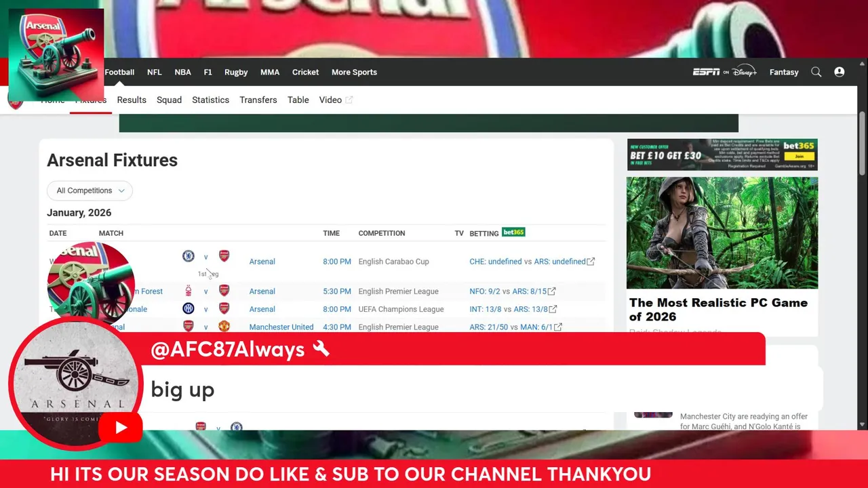Click Inter Milan crest icon
Image resolution: width=868 pixels, height=488 pixels.
(189, 308)
